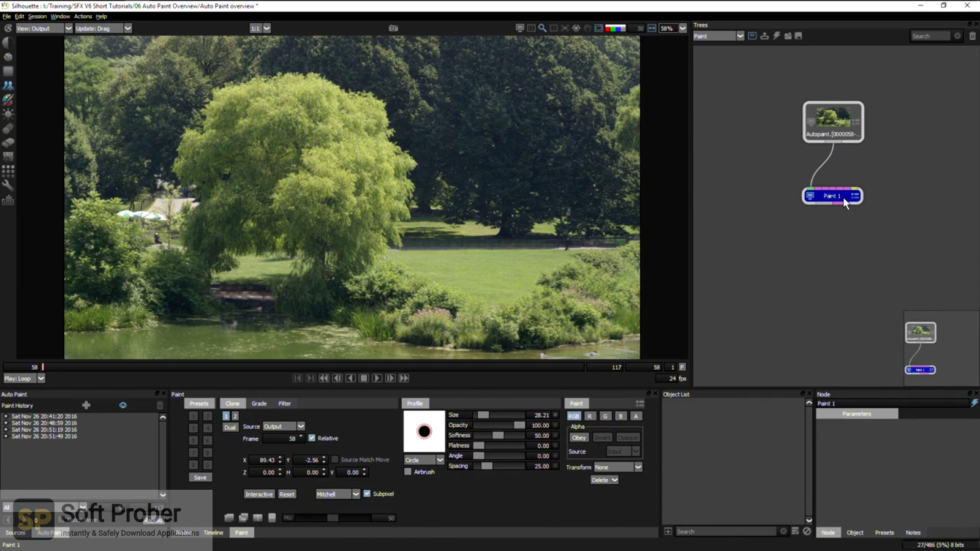Open the 58% zoom dropdown
The width and height of the screenshot is (980, 551).
click(673, 28)
